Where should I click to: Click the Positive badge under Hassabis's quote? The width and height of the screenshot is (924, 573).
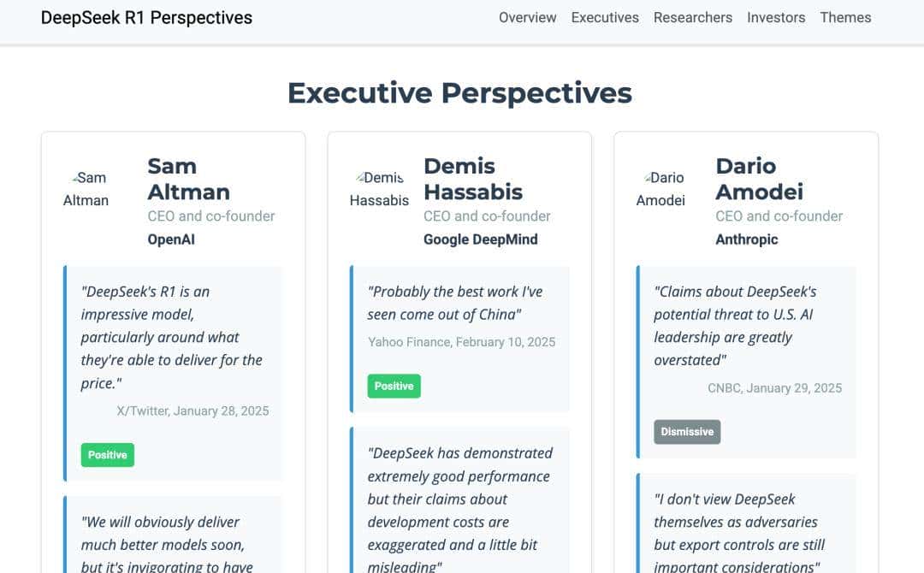394,386
